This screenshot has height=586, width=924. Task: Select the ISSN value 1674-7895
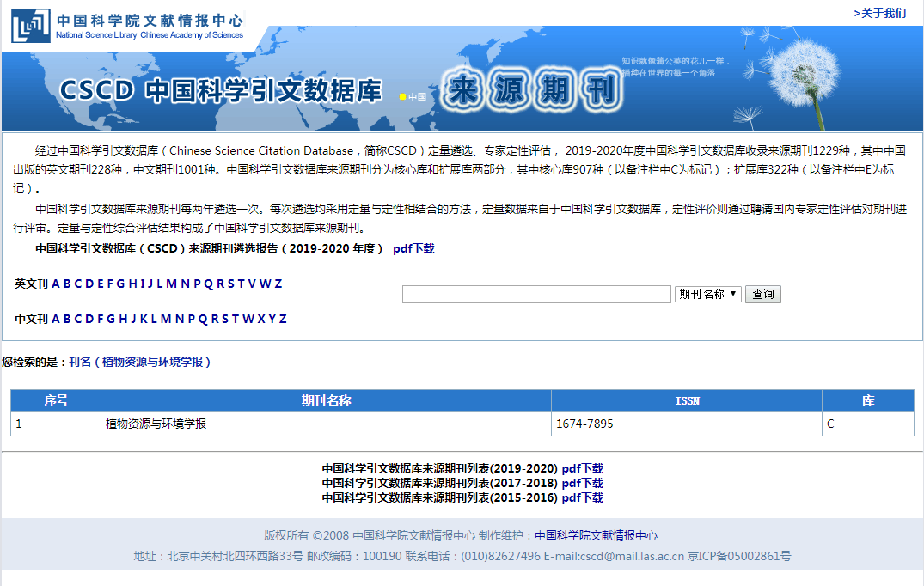tap(584, 424)
